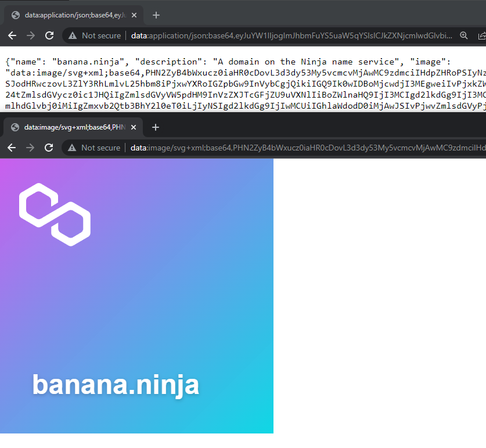The image size is (486, 448).
Task: Go back in the lower browser window
Action: pyautogui.click(x=12, y=148)
